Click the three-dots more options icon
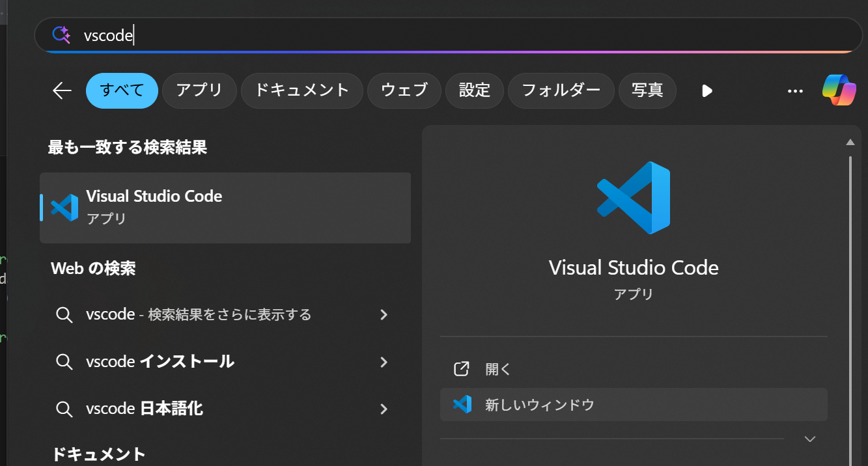The height and width of the screenshot is (466, 868). [795, 91]
